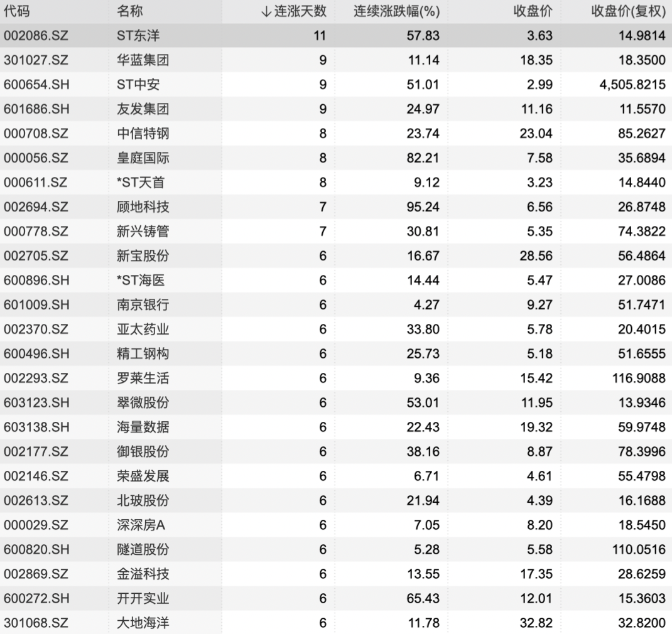The image size is (672, 634).
Task: Select the 北玻股份 name cell
Action: pyautogui.click(x=143, y=500)
